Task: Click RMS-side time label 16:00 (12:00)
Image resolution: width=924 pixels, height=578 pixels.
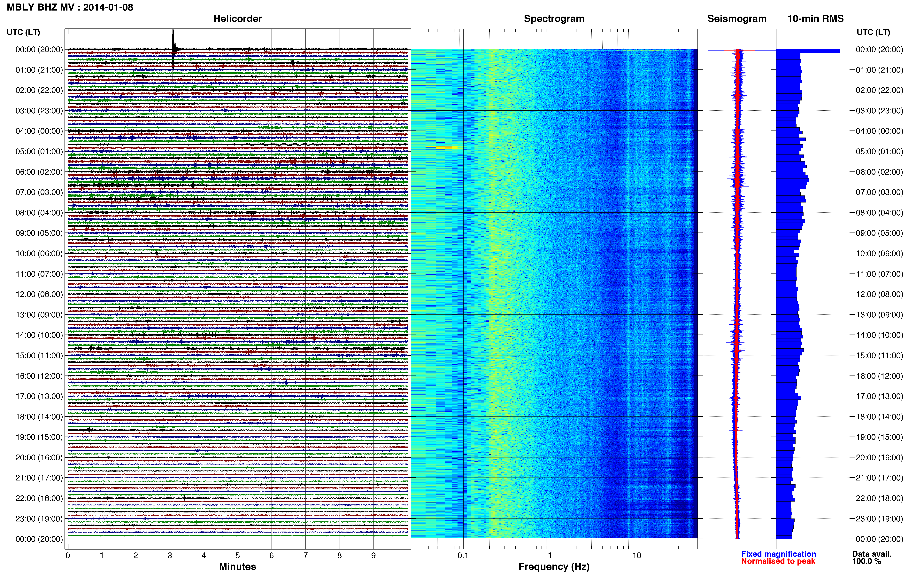Action: (879, 376)
